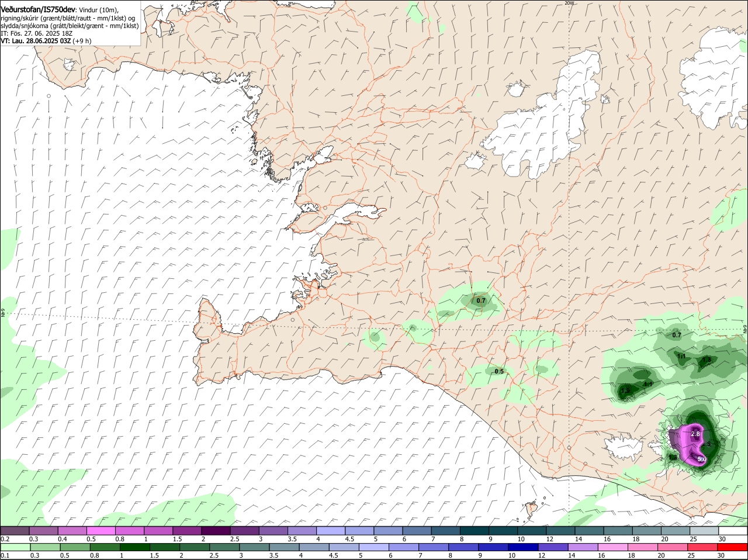Click the 5.0 precipitation value in the purple area
Screen dimensions: 748x560
(702, 459)
